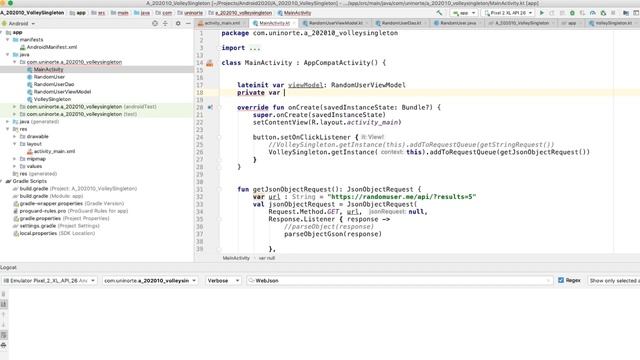The height and width of the screenshot is (360, 640).
Task: Expand the import fold on line 3
Action: [x=254, y=48]
